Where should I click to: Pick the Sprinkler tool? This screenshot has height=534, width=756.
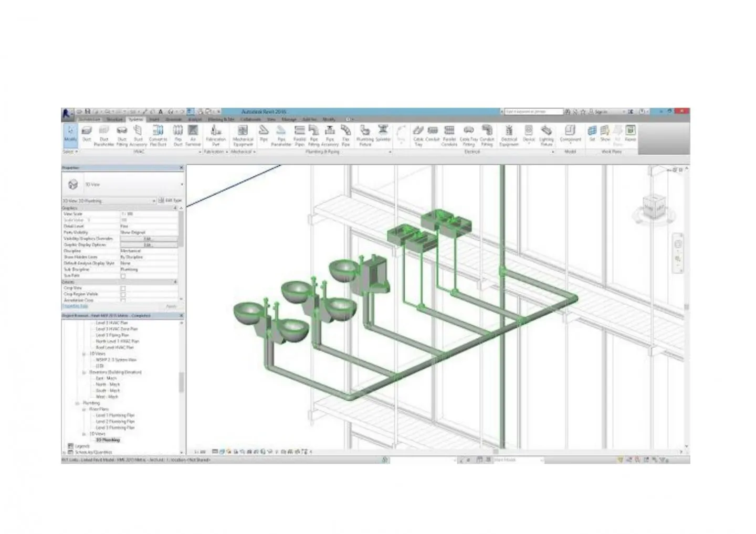click(x=383, y=133)
